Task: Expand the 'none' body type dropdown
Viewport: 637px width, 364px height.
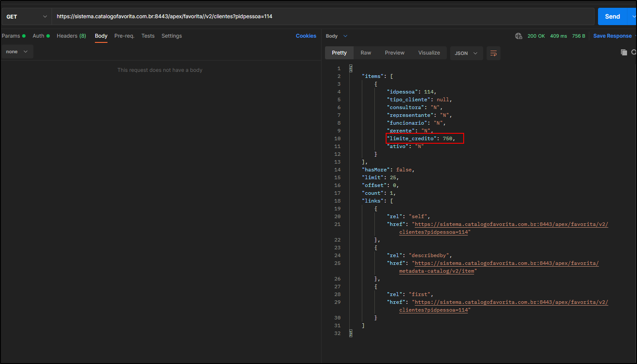Action: (17, 52)
